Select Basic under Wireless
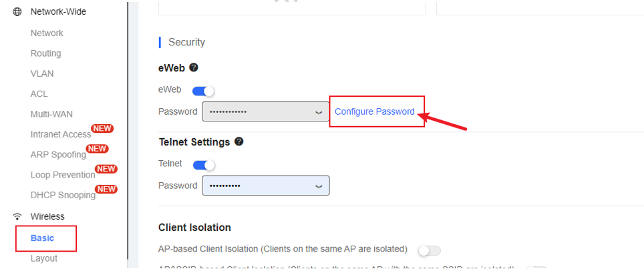The width and height of the screenshot is (644, 279). pyautogui.click(x=42, y=238)
